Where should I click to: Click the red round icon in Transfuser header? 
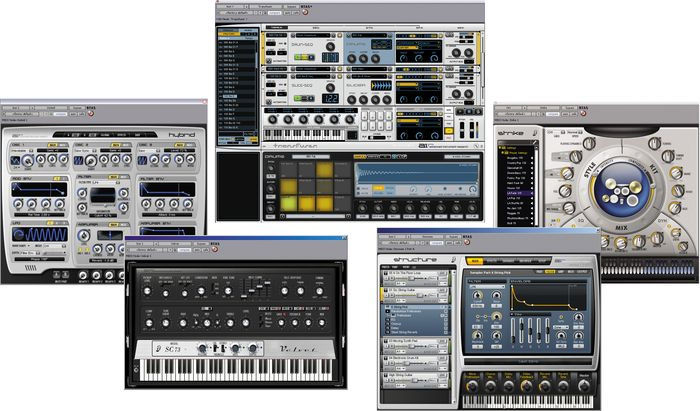305,12
